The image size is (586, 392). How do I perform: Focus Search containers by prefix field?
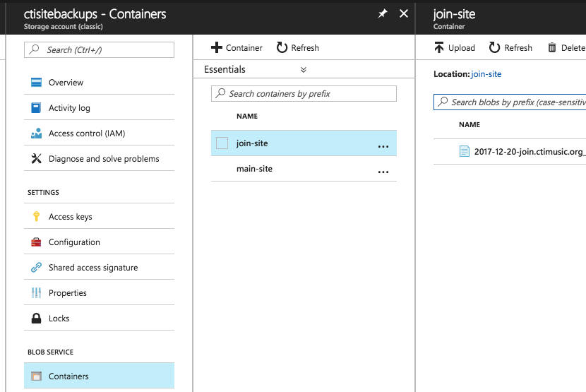[304, 93]
